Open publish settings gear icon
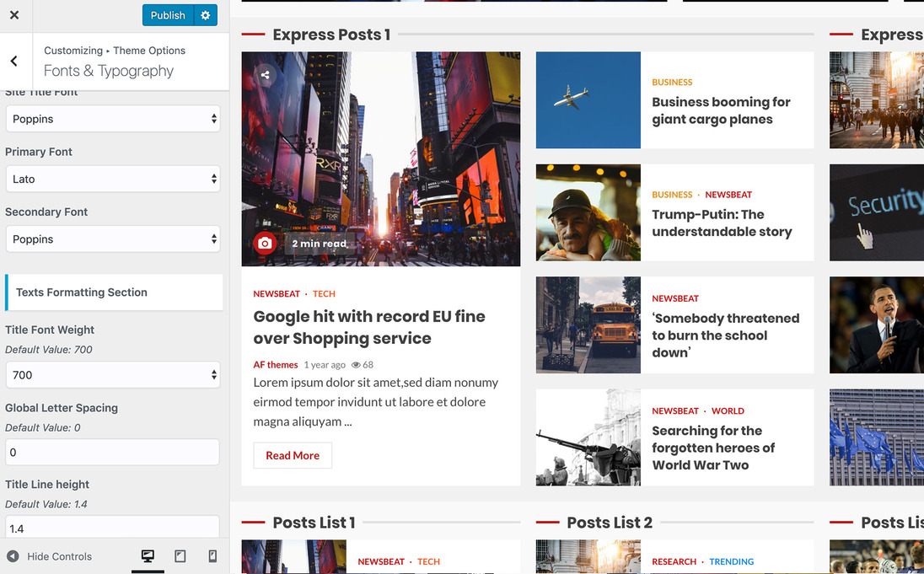Viewport: 924px width, 574px height. coord(205,15)
